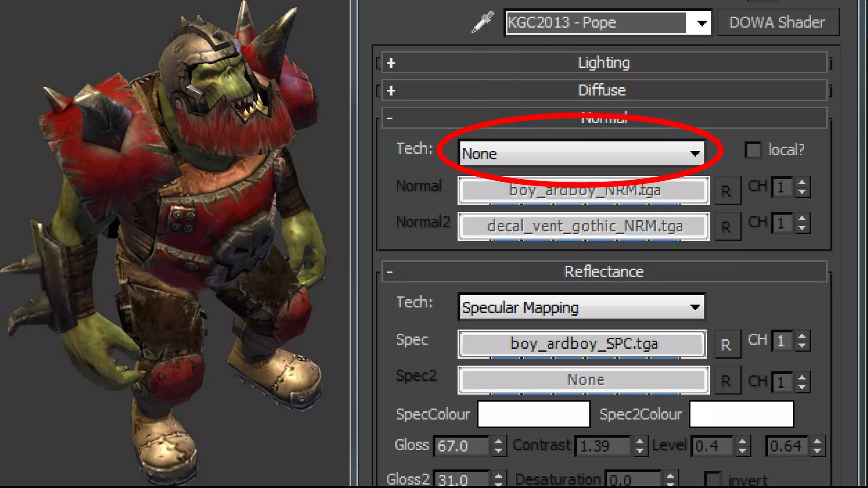This screenshot has width=868, height=488.
Task: Click the DOWA Shader type button
Action: point(777,22)
